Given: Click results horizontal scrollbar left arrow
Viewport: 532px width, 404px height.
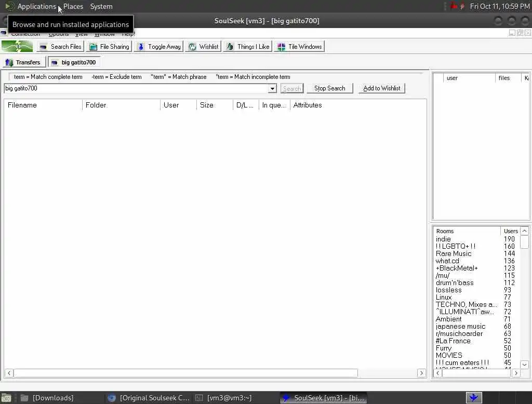Looking at the screenshot, I should click(9, 373).
